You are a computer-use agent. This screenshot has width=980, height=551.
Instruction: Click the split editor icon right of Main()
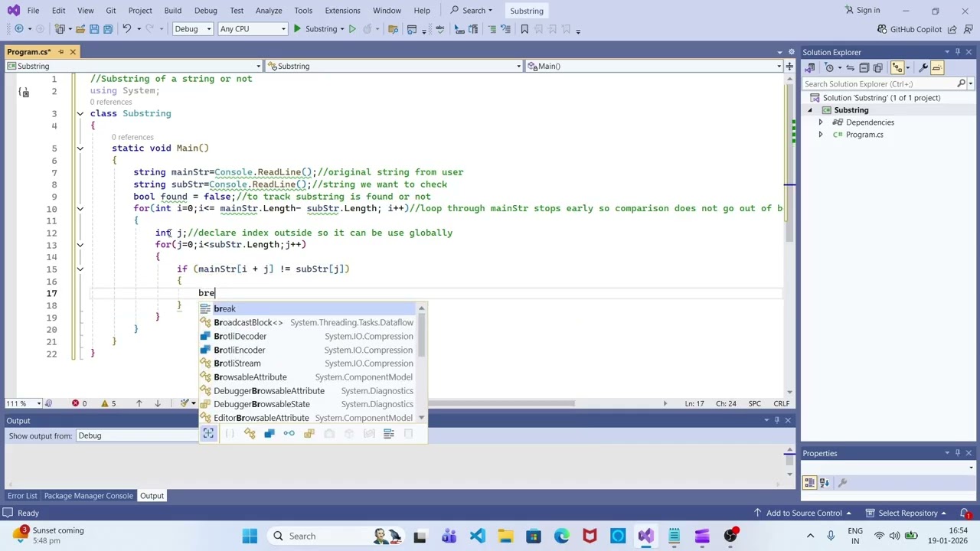[789, 67]
